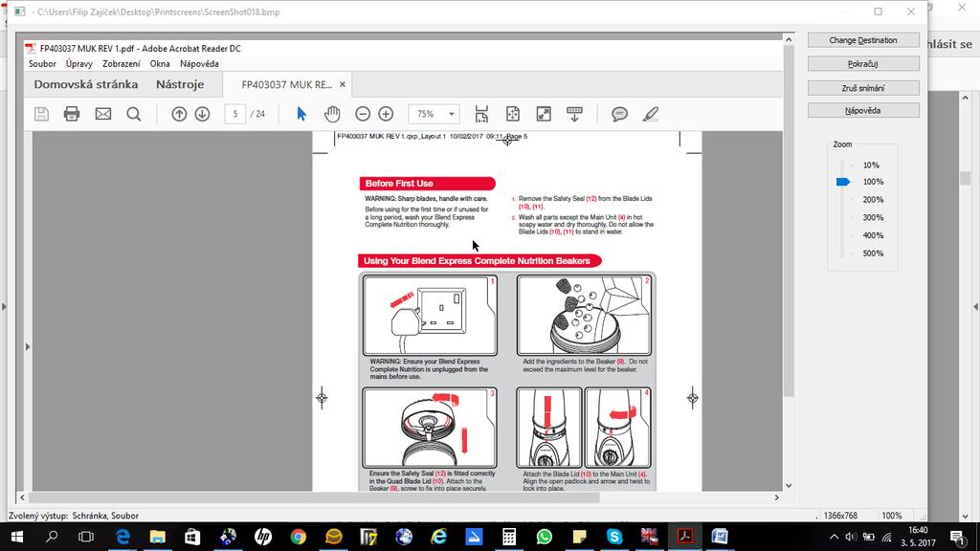Expand the left navigation pane arrow in Acrobat
Image resolution: width=980 pixels, height=551 pixels.
click(x=28, y=346)
